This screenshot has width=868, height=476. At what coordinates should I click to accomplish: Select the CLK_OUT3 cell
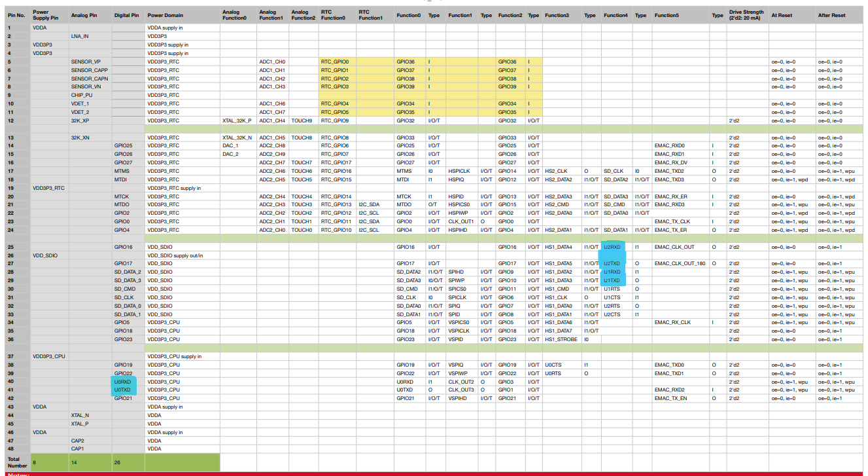click(x=462, y=390)
